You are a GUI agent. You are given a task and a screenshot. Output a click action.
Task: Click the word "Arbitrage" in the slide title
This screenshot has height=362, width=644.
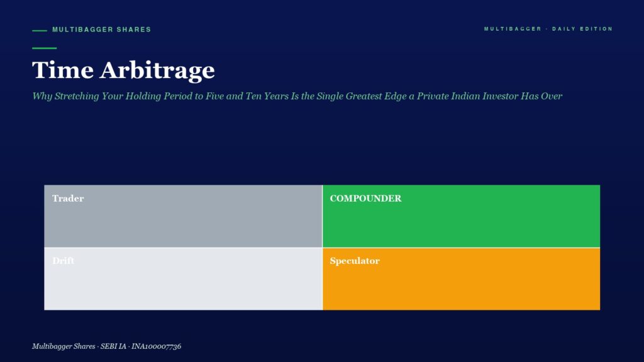coord(157,70)
